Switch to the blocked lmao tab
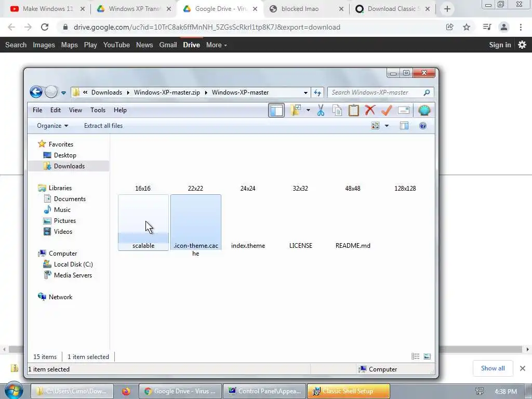Screen dimensions: 532x399 click(x=307, y=9)
